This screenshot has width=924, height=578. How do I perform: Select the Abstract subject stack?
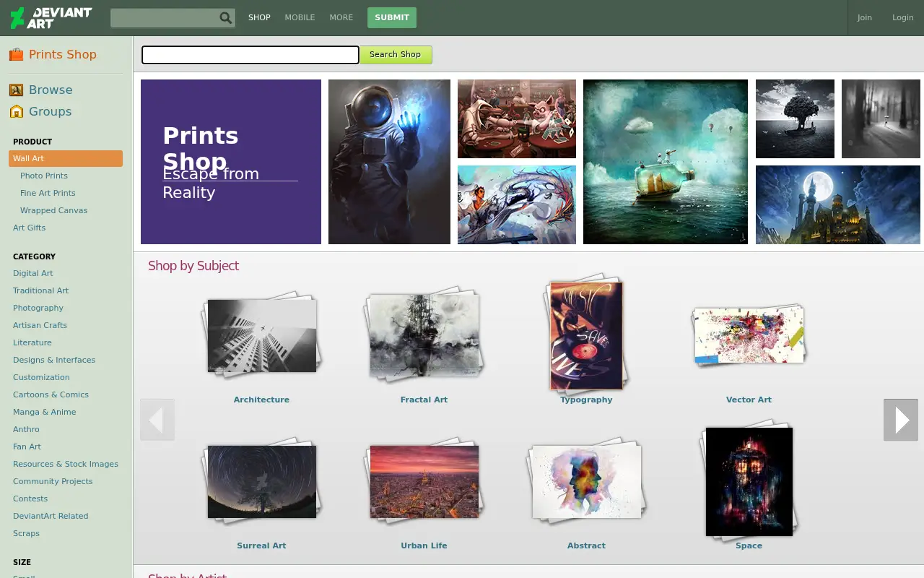(x=586, y=480)
